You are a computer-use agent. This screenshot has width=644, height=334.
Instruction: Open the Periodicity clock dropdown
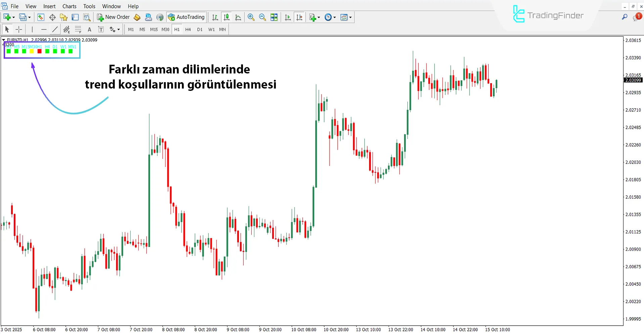pos(330,17)
